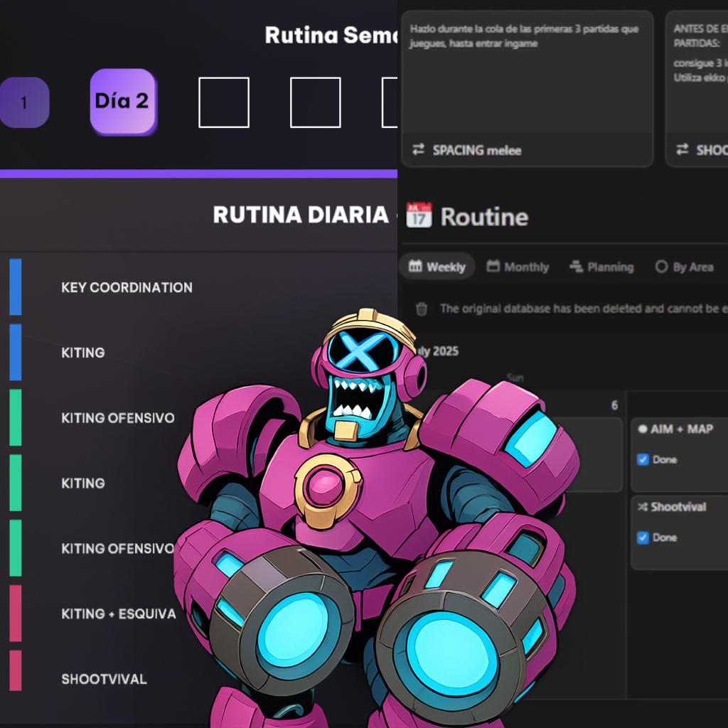Switch to the By Area view tab
Image resolution: width=728 pixels, height=728 pixels.
pyautogui.click(x=684, y=267)
